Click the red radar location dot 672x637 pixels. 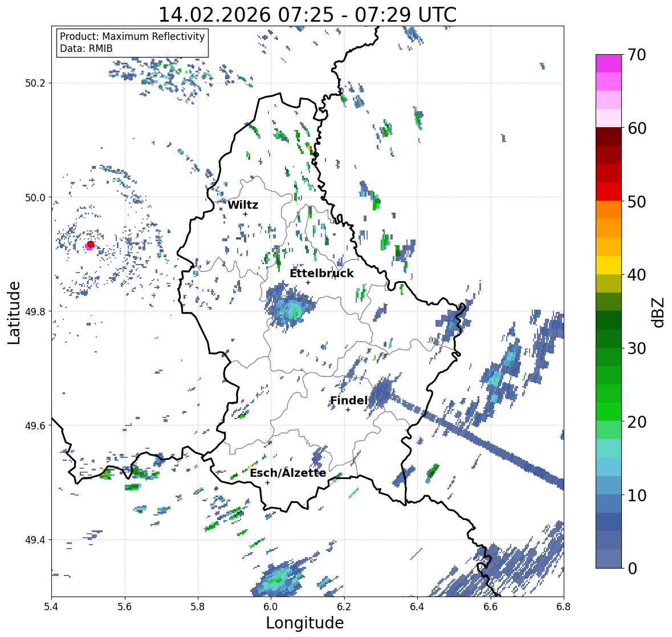(91, 244)
